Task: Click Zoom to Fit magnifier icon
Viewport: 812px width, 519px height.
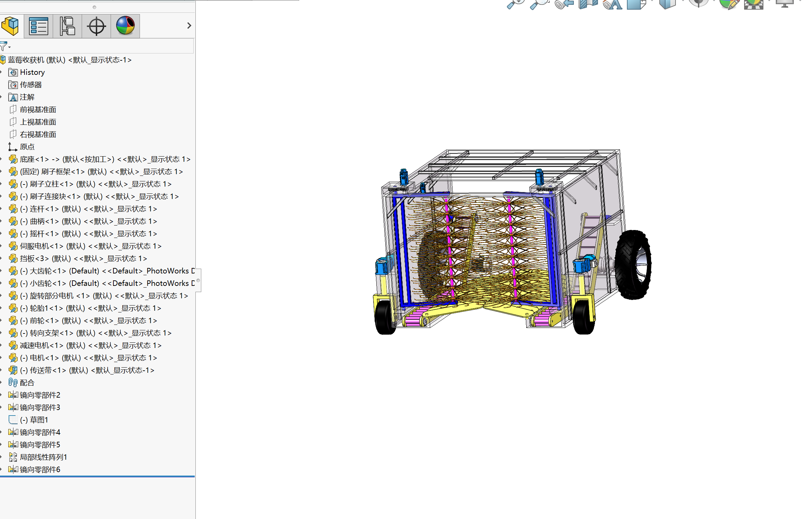Action: coord(515,4)
